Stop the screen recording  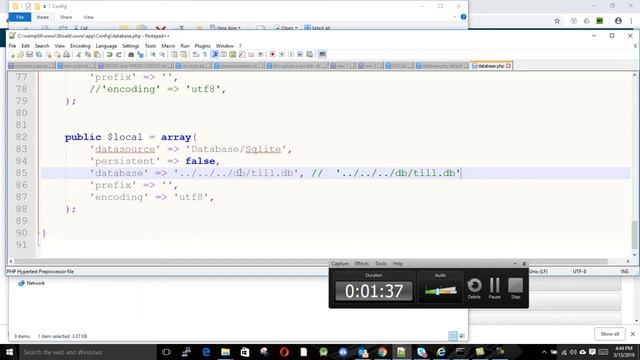516,288
